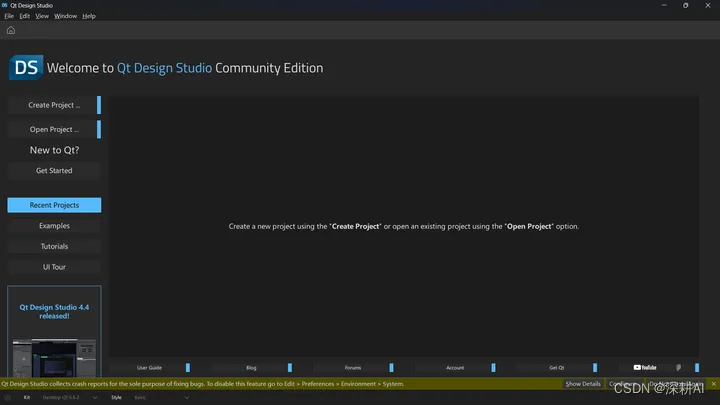Minimize the Qt Design Studio window
Viewport: 720px width, 405px height.
[664, 6]
